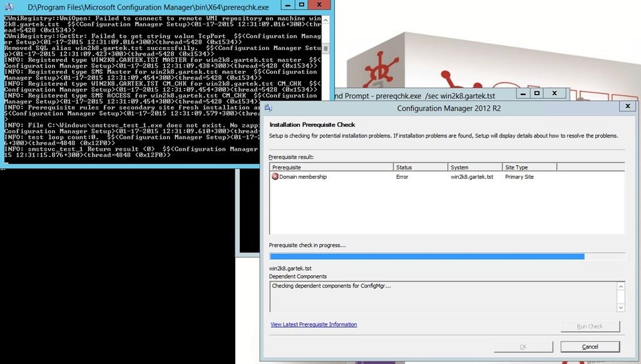Sort by the System column header
641x364 pixels.
(x=475, y=167)
